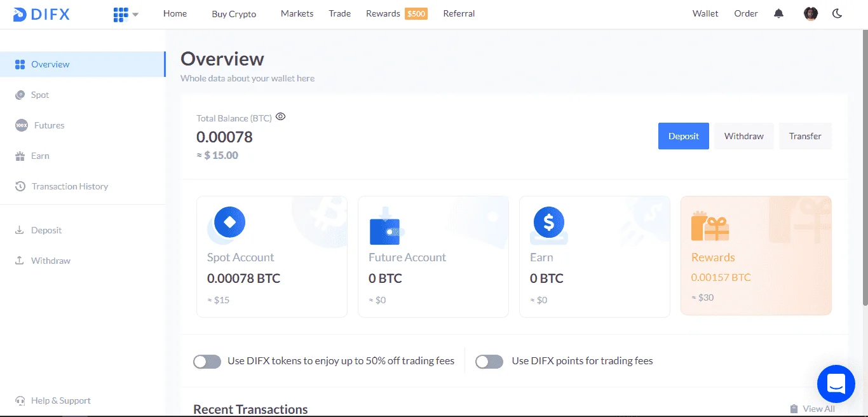Click the ≈ $ 15.00 balance estimate
The image size is (868, 417).
(x=217, y=155)
